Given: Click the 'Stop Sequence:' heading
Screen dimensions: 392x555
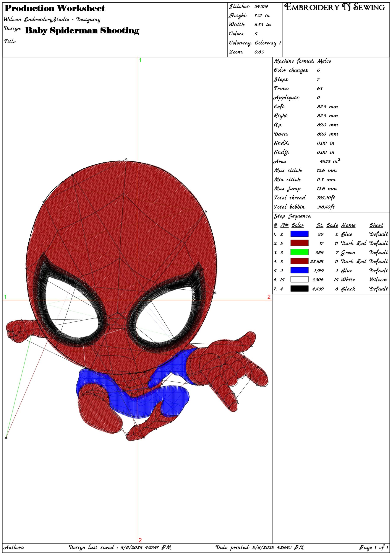Looking at the screenshot, I should [293, 216].
